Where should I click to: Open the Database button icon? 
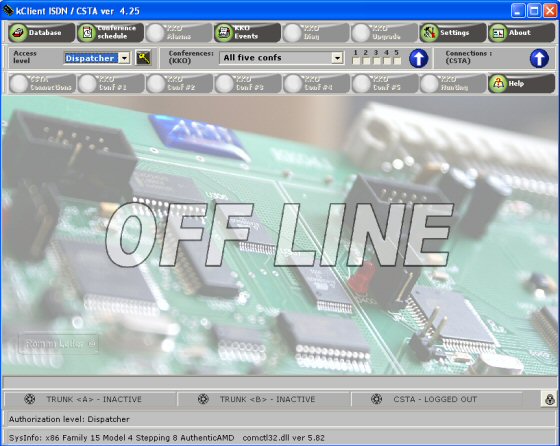coord(18,33)
